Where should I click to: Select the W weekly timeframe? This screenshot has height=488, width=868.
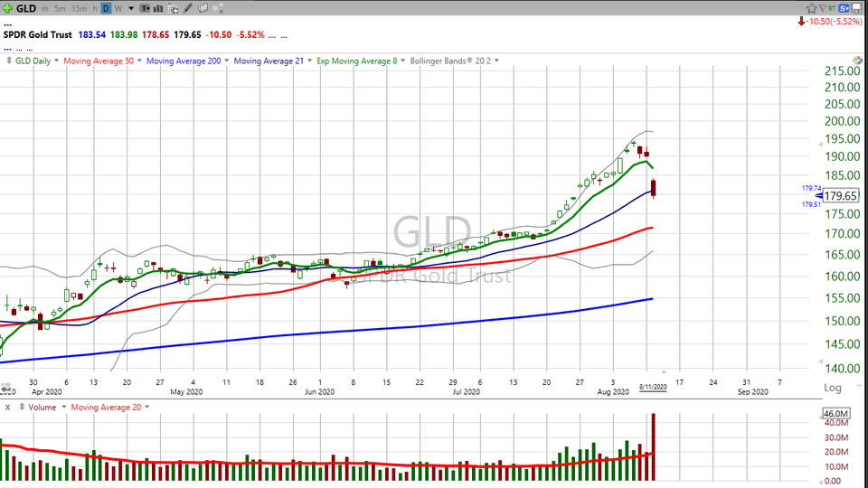pos(119,8)
